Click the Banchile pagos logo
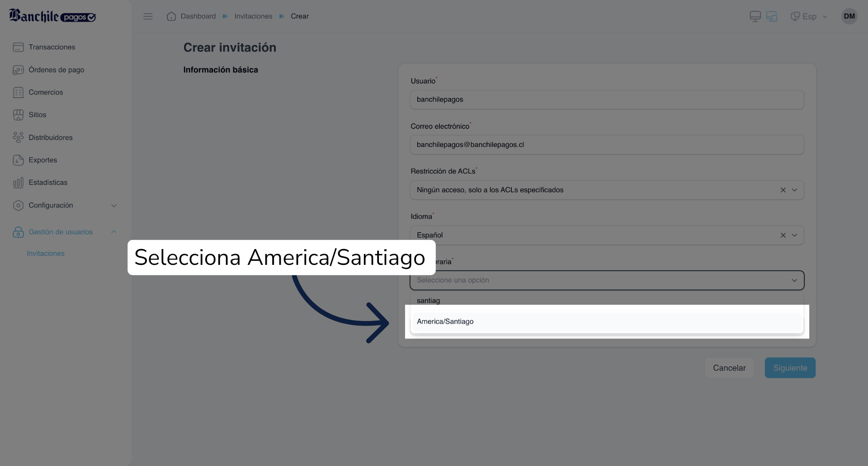This screenshot has height=466, width=868. click(52, 16)
